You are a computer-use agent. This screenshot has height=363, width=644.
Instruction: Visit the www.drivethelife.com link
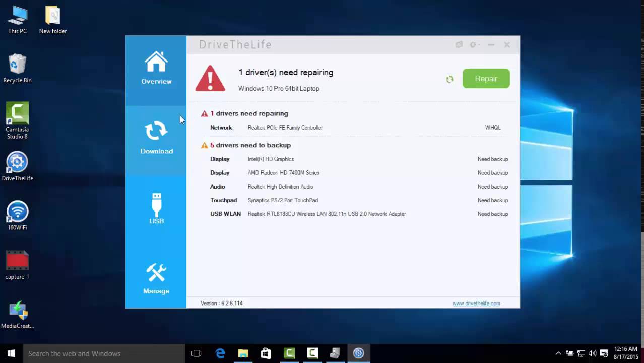coord(476,304)
